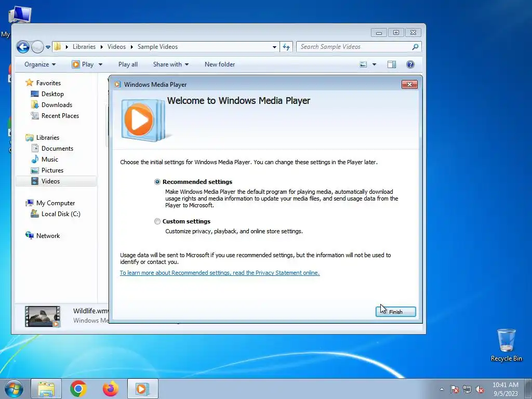Go back in the Explorer window
532x399 pixels.
[23, 47]
